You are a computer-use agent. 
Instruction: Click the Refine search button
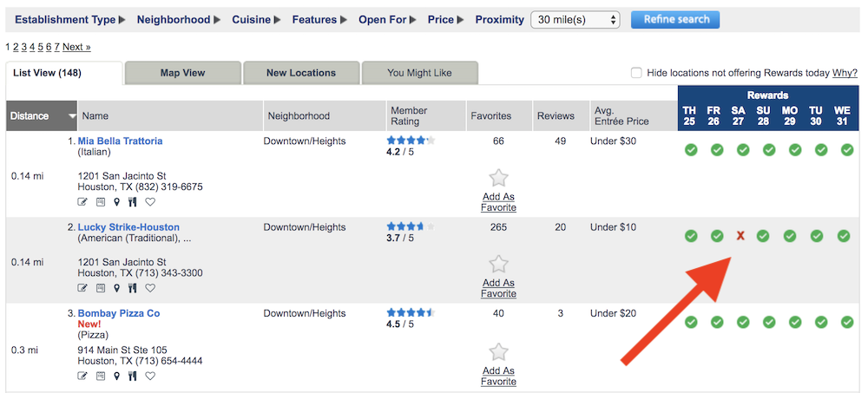point(675,19)
